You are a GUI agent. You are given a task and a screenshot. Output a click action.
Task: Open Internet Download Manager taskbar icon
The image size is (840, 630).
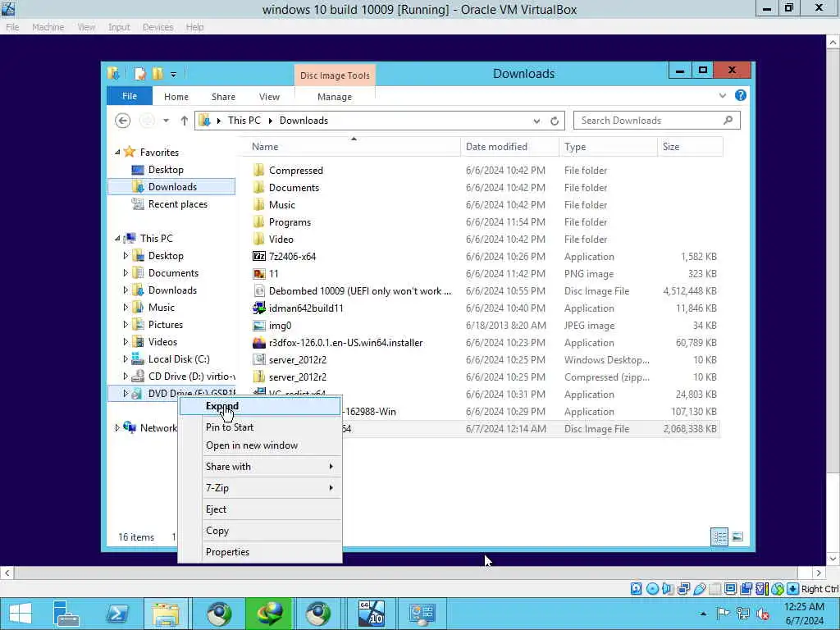[x=270, y=614]
